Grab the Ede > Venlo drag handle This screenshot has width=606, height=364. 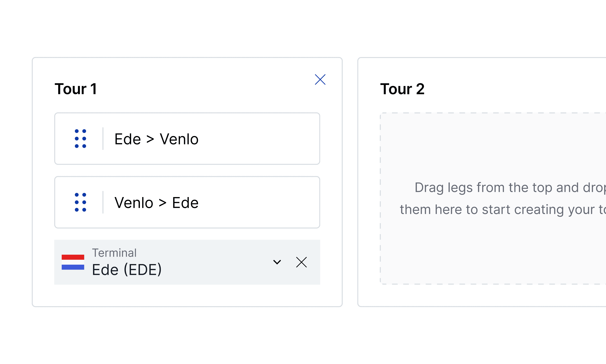click(80, 139)
